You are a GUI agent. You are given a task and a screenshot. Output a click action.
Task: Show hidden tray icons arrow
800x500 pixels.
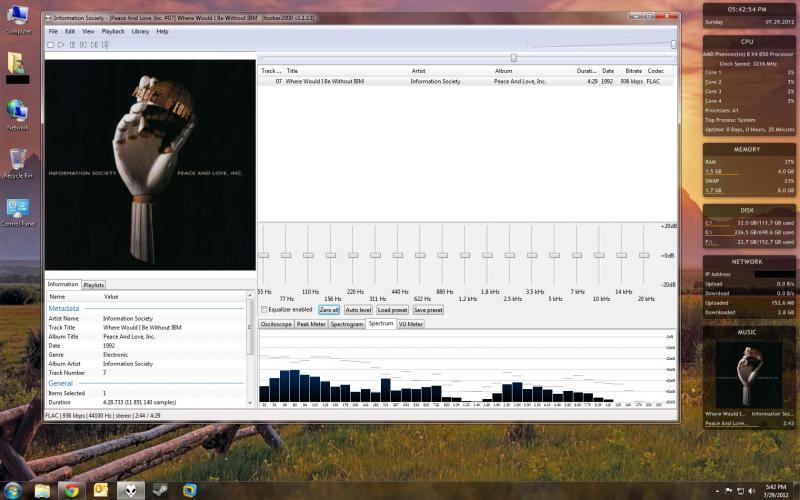(717, 491)
